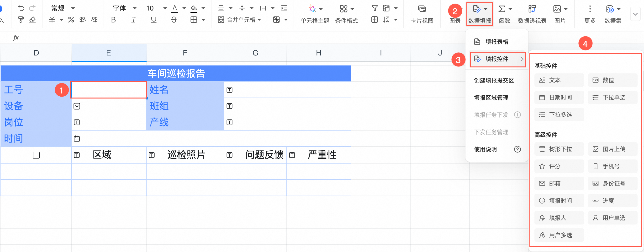This screenshot has width=644, height=252.
Task: Choose the 评分 rating control
Action: click(559, 166)
